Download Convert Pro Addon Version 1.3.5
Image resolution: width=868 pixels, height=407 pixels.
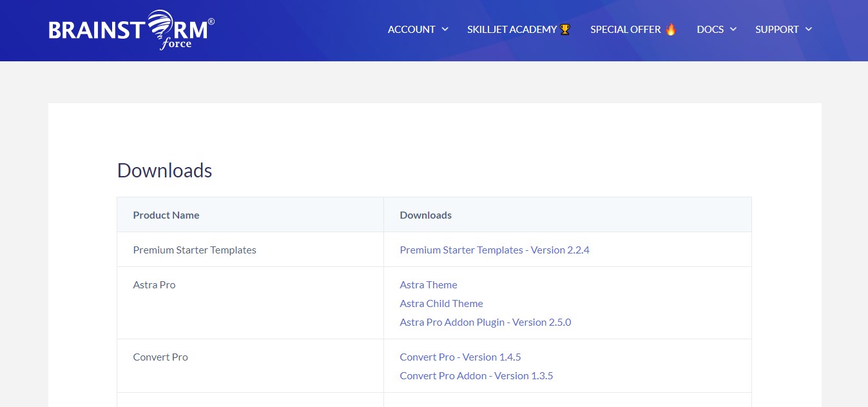tap(476, 375)
